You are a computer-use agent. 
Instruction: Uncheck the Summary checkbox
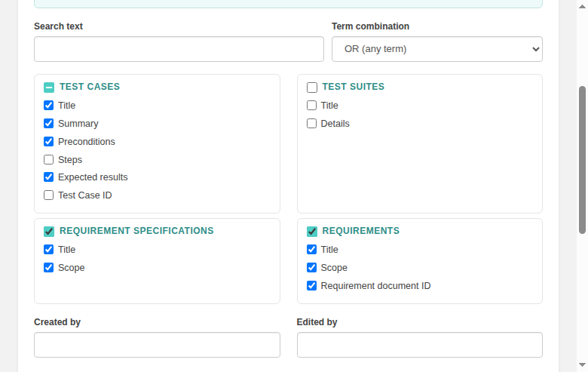[x=49, y=123]
